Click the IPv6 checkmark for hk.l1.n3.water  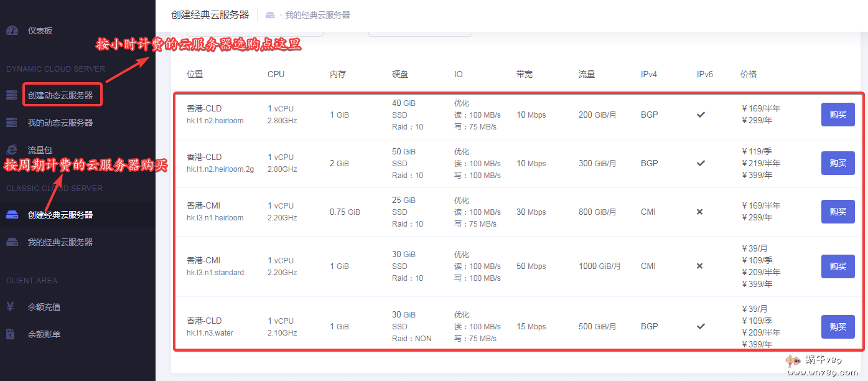tap(701, 326)
